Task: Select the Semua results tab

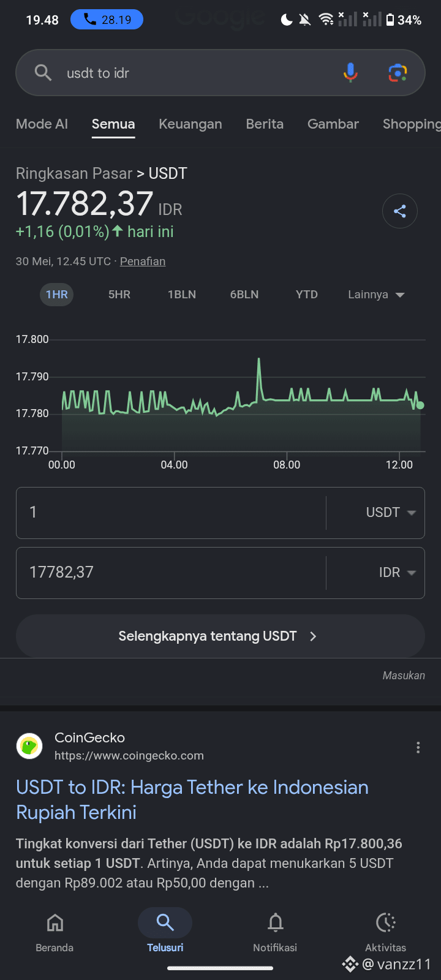Action: (x=113, y=124)
